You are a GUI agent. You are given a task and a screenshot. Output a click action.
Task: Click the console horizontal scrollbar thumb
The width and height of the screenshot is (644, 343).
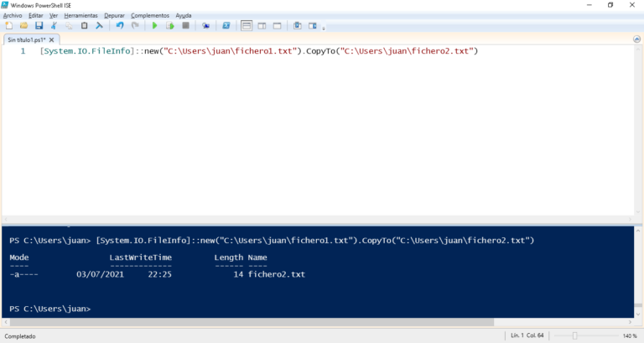tap(252, 322)
